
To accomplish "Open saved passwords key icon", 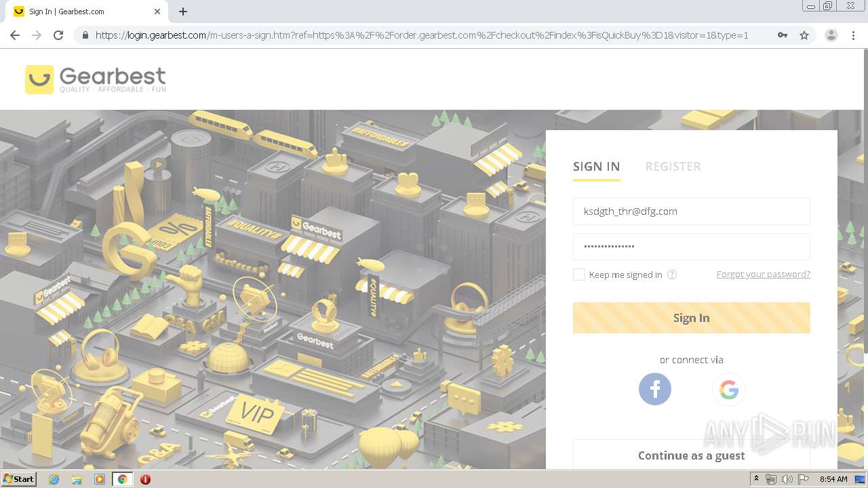I will click(783, 35).
